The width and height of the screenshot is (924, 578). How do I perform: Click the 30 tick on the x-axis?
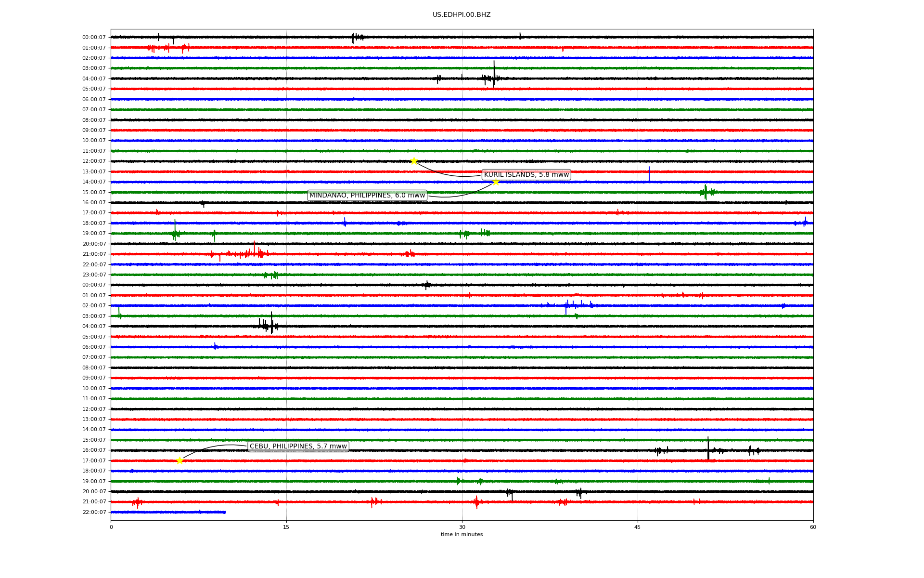(x=462, y=527)
